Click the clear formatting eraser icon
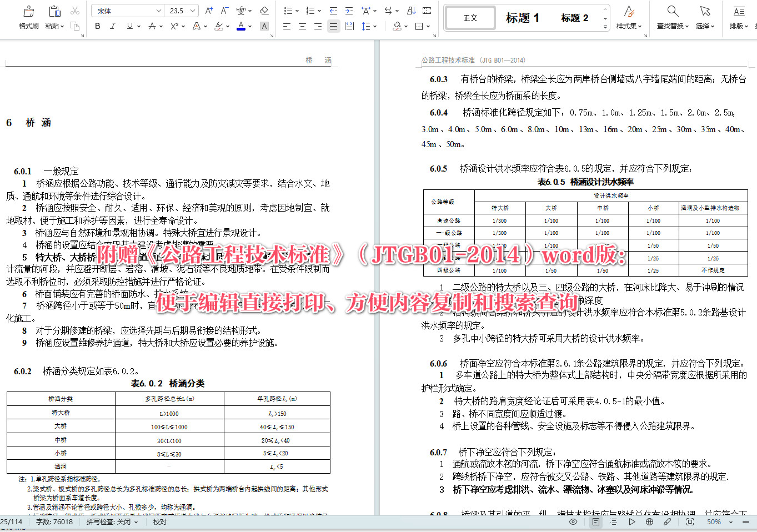Viewport: 757px width, 532px height. pos(264,11)
